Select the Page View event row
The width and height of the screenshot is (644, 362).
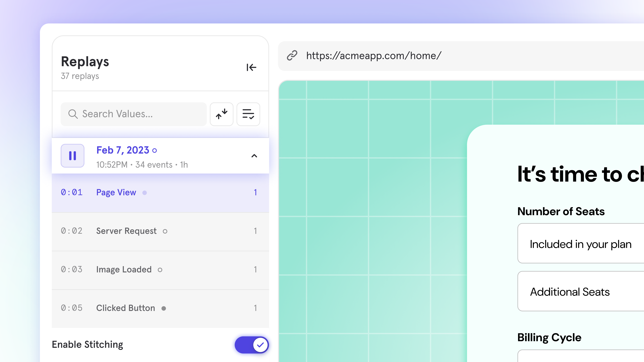click(x=160, y=193)
